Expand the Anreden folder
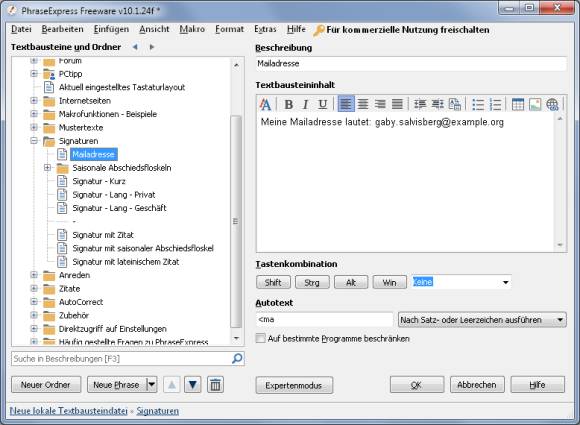580x425 pixels. pyautogui.click(x=34, y=275)
